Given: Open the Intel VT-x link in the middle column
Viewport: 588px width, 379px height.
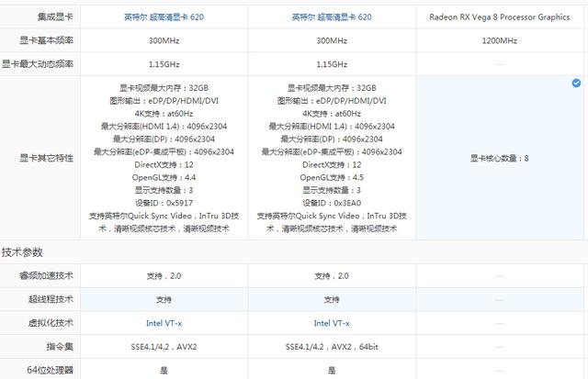Looking at the screenshot, I should click(x=332, y=323).
